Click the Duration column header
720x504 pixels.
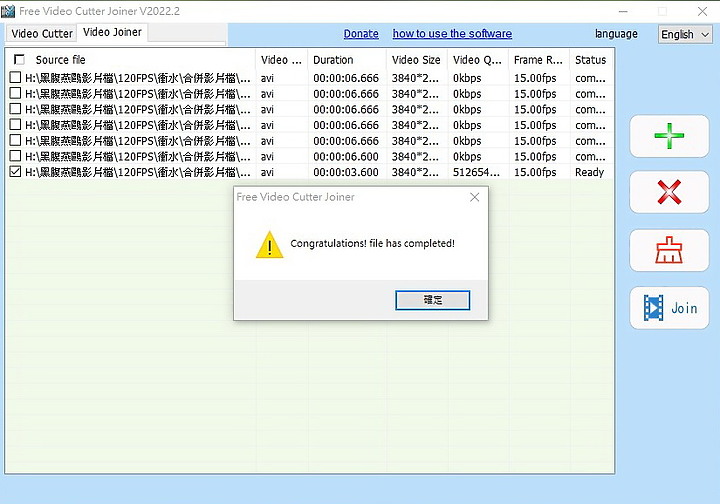(x=347, y=60)
